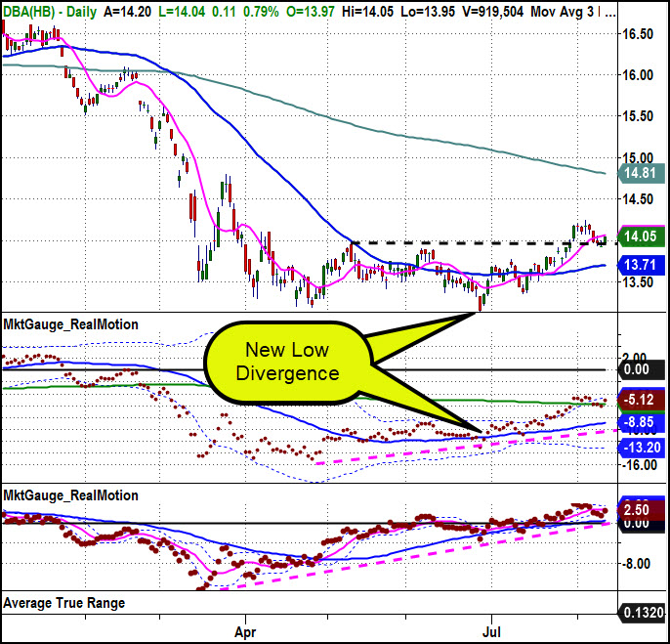
Task: Click the DBA(HB) - Daily symbol title
Action: click(x=50, y=12)
